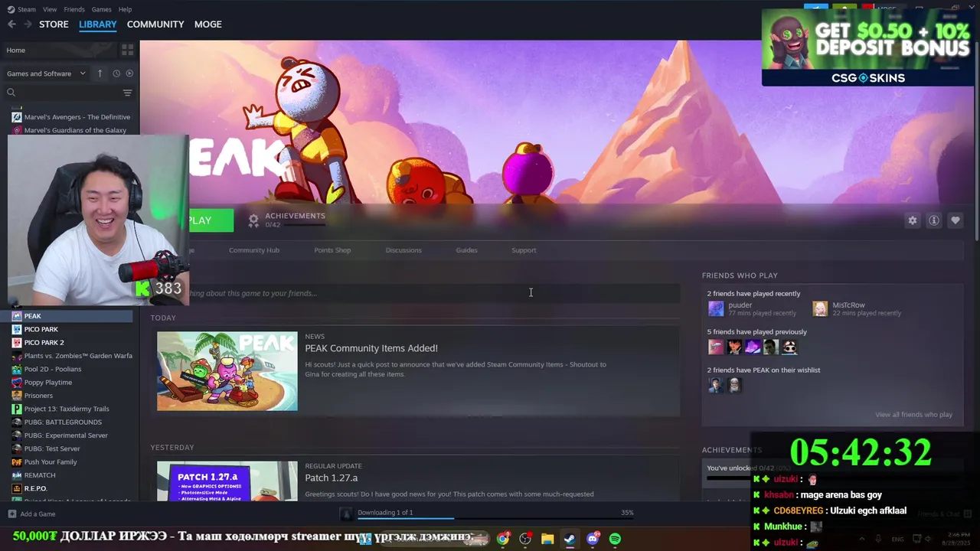Click the REMATCH game icon
Image resolution: width=980 pixels, height=551 pixels.
17,475
